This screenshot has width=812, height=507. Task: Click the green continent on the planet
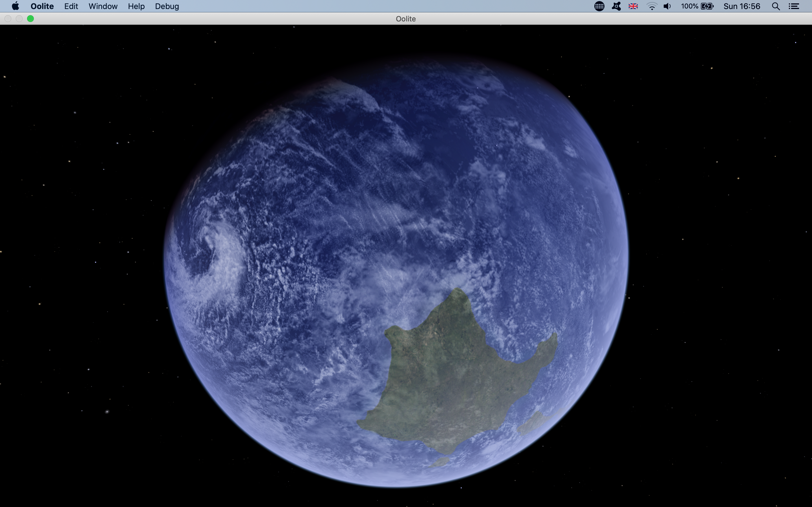point(450,375)
